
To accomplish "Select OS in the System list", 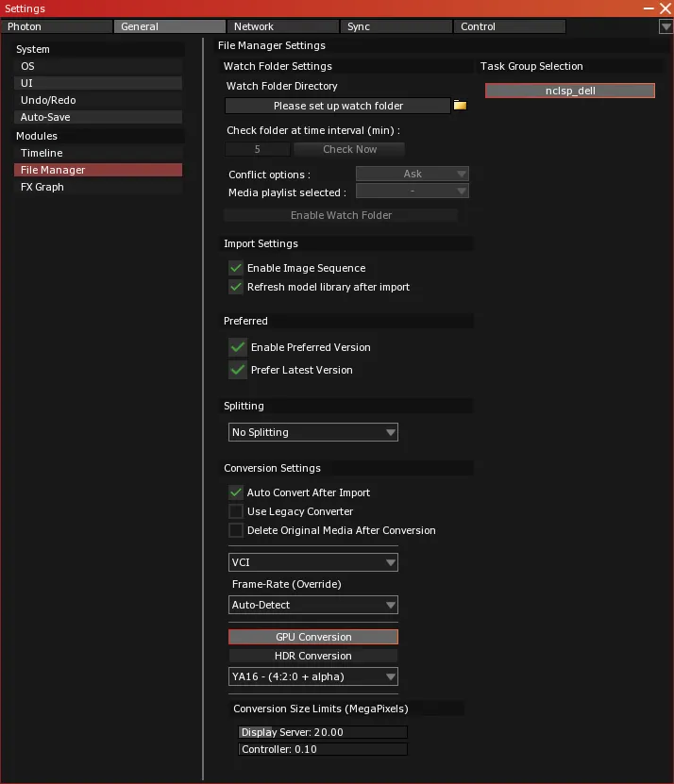I will pos(98,66).
